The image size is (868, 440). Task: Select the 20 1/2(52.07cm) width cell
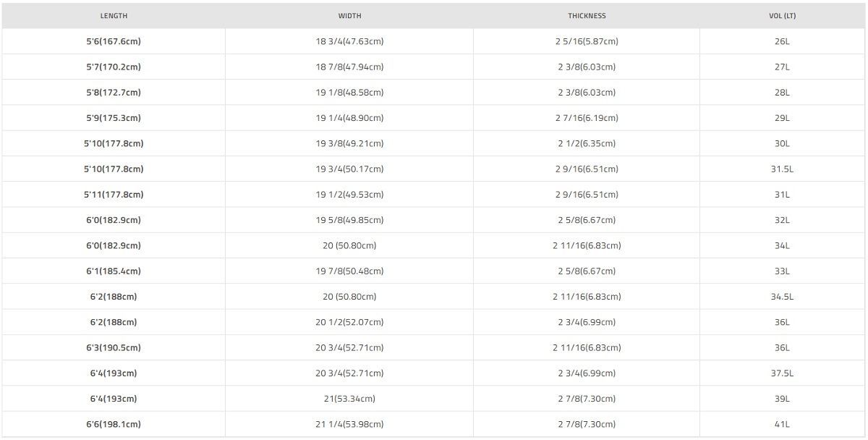click(x=349, y=322)
